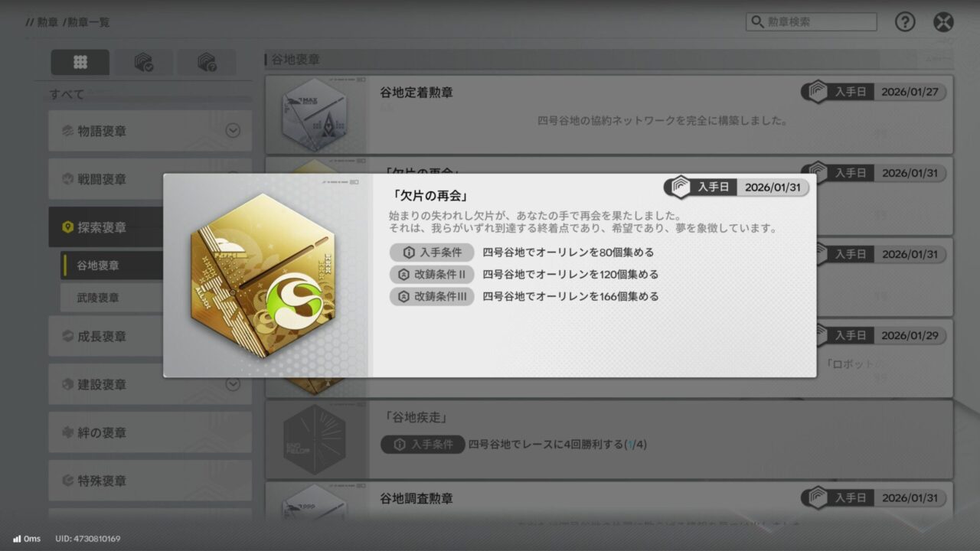Select the unobtained medals filter icon
The image size is (980, 551).
tap(207, 63)
